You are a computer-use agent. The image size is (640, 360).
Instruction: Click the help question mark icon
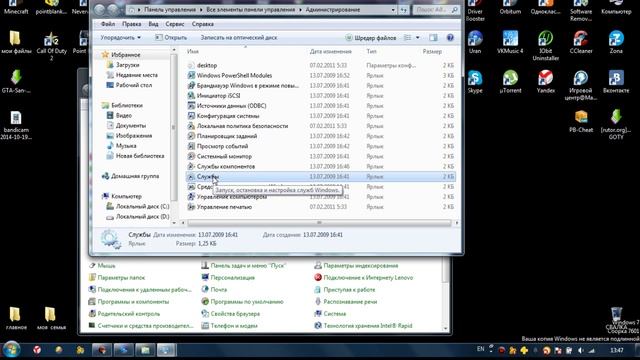[450, 38]
